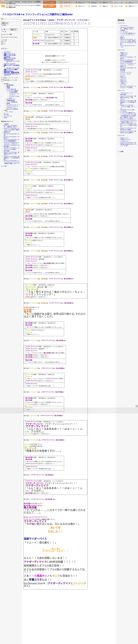138x644 pixels.
Task: Open 直轄Virtualboss menu link
Action: (9, 71)
